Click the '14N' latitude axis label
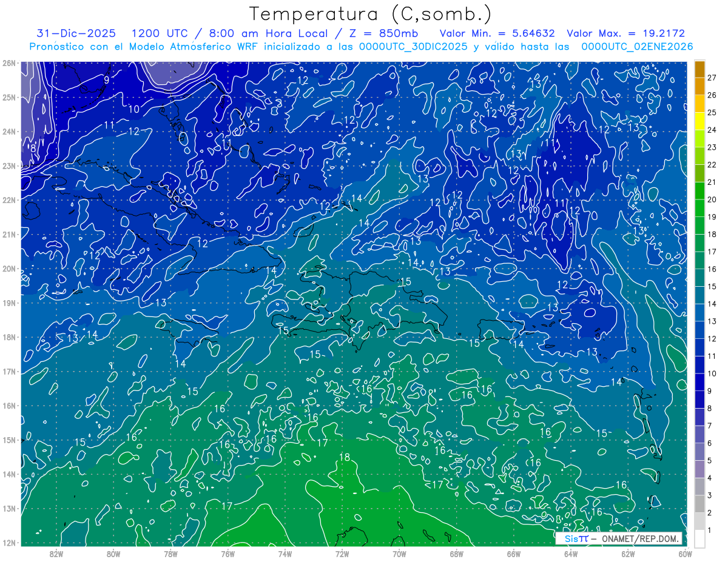Screen dimensions: 728x562 tap(8, 474)
